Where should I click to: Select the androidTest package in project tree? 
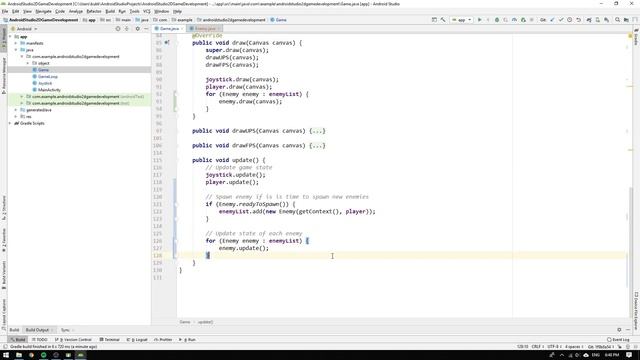(85, 96)
